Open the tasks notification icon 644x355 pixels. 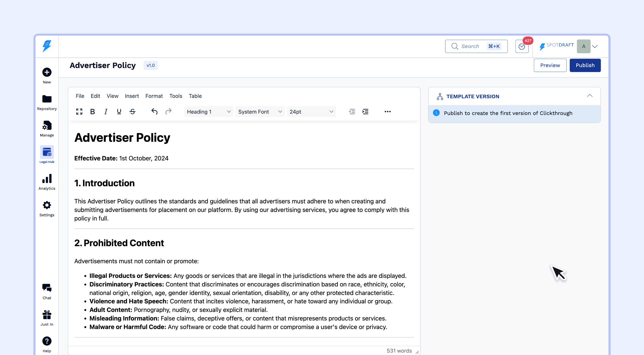(x=522, y=46)
